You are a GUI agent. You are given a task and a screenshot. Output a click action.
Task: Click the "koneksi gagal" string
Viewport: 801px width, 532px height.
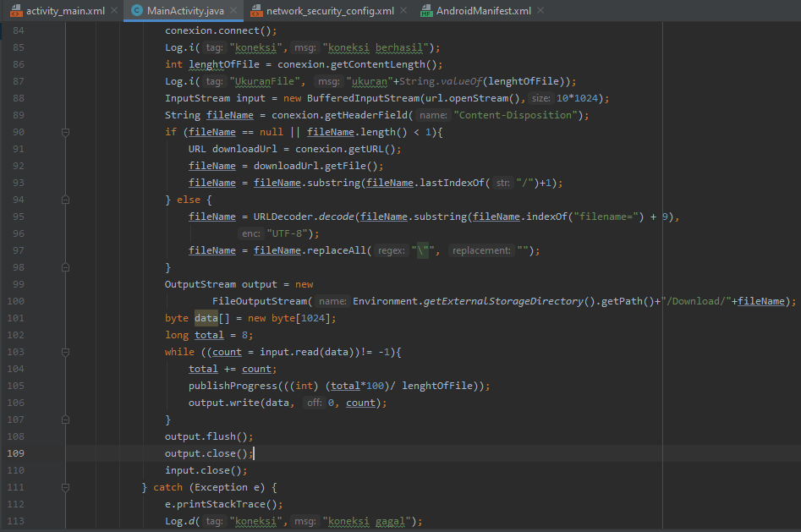(367, 521)
